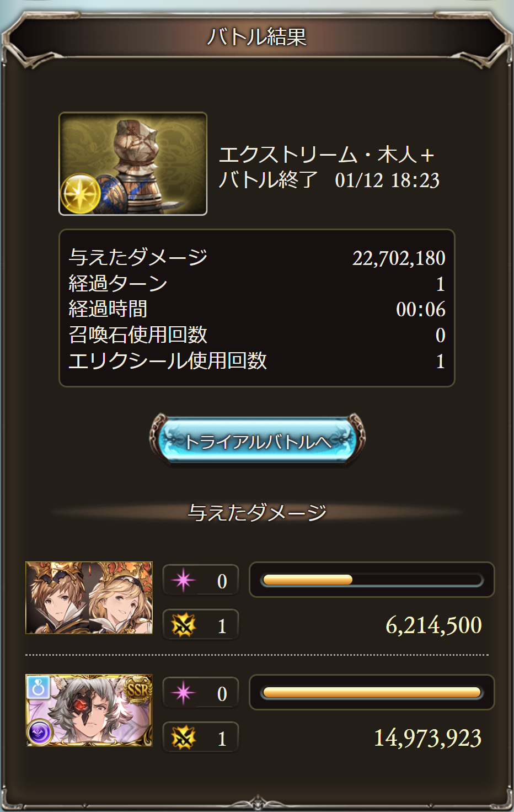Click the second character's crossed swords attack icon
Viewport: 514px width, 812px height.
[183, 738]
